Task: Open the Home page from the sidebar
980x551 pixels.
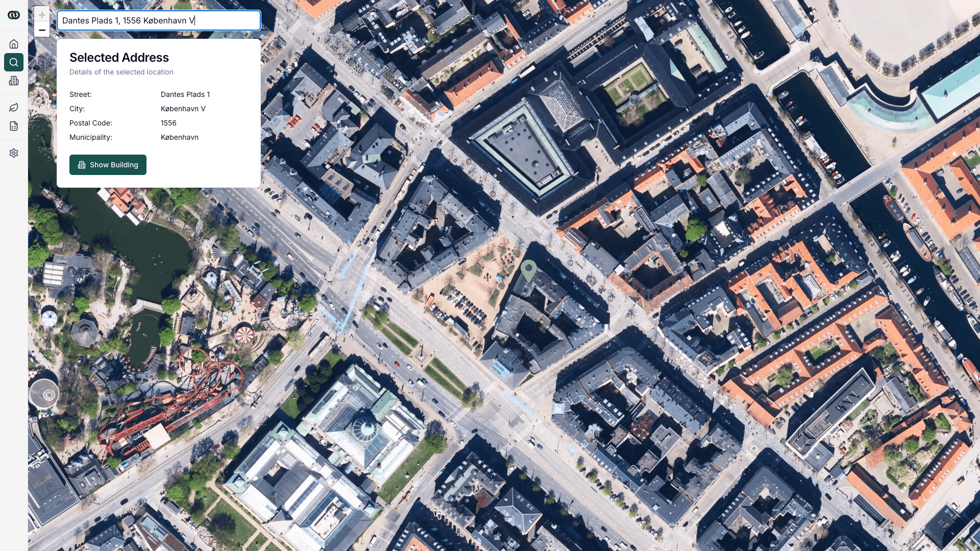Action: [x=14, y=44]
